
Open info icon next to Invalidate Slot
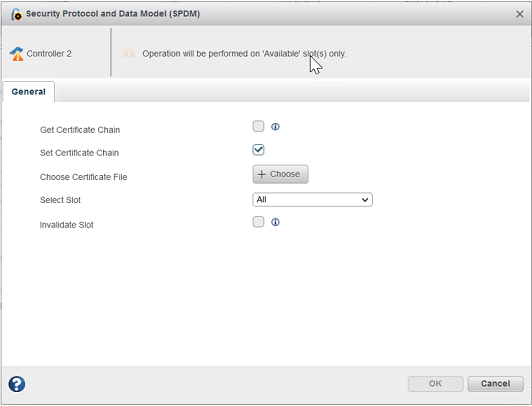pyautogui.click(x=275, y=222)
